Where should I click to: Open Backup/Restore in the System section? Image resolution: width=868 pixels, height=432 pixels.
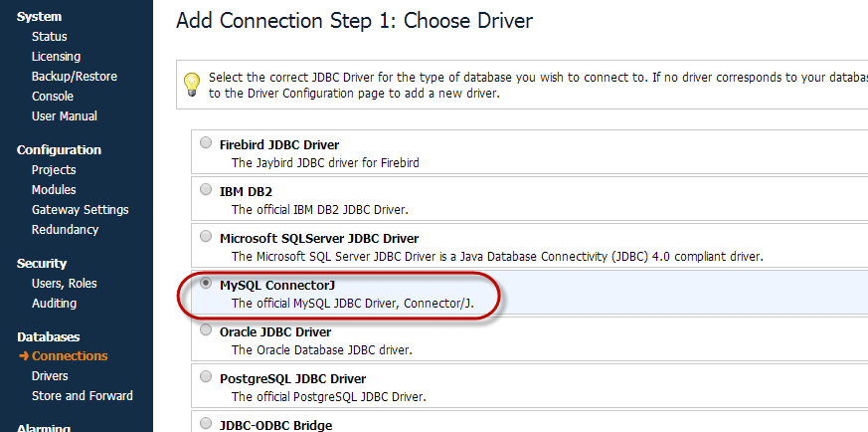pos(75,77)
